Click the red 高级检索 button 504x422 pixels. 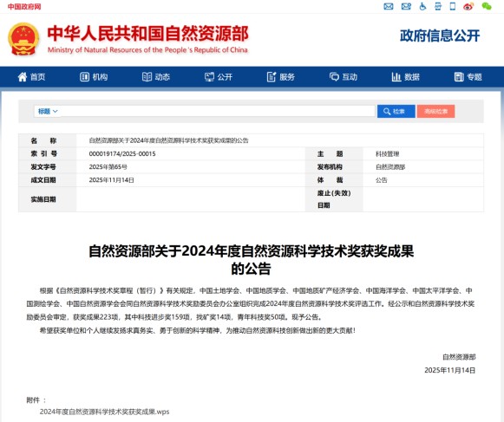435,111
